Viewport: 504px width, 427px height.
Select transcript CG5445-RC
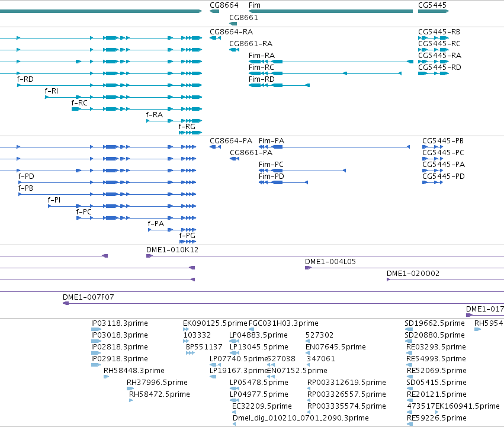tap(439, 44)
